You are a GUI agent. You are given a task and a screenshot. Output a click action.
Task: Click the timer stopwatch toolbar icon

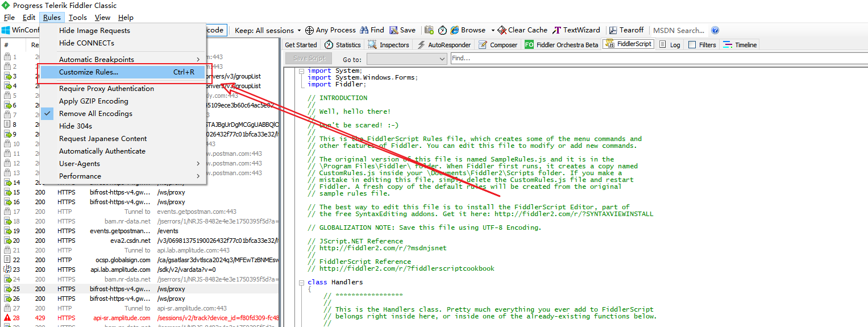coord(442,30)
